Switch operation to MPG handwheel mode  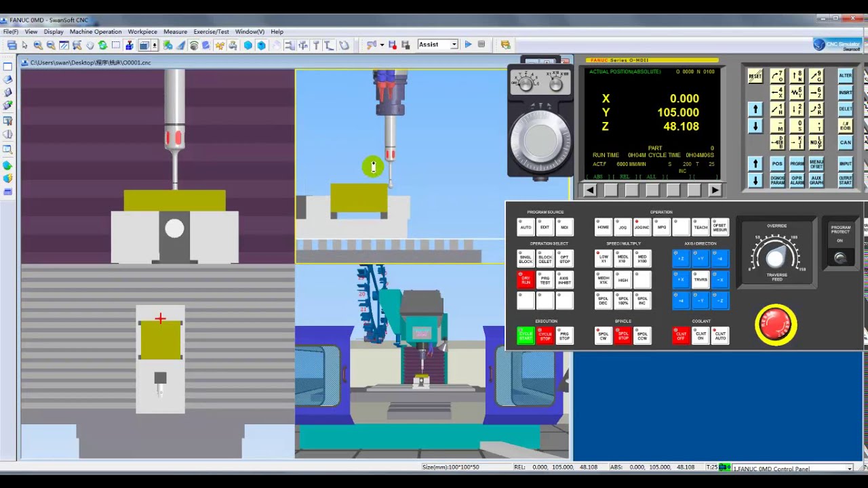point(662,227)
